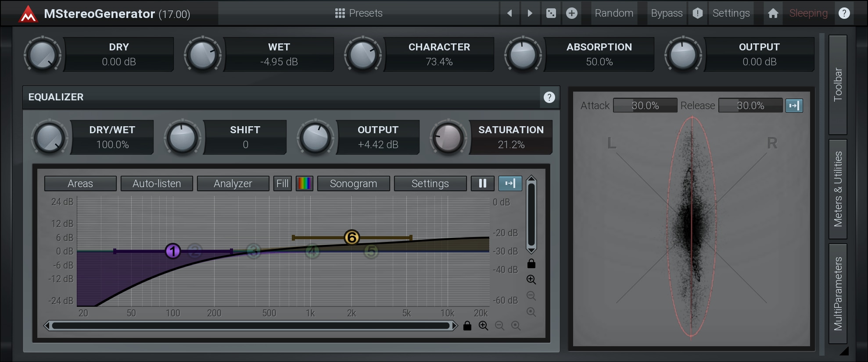Viewport: 868px width, 362px height.
Task: Click the Random button
Action: click(x=613, y=13)
